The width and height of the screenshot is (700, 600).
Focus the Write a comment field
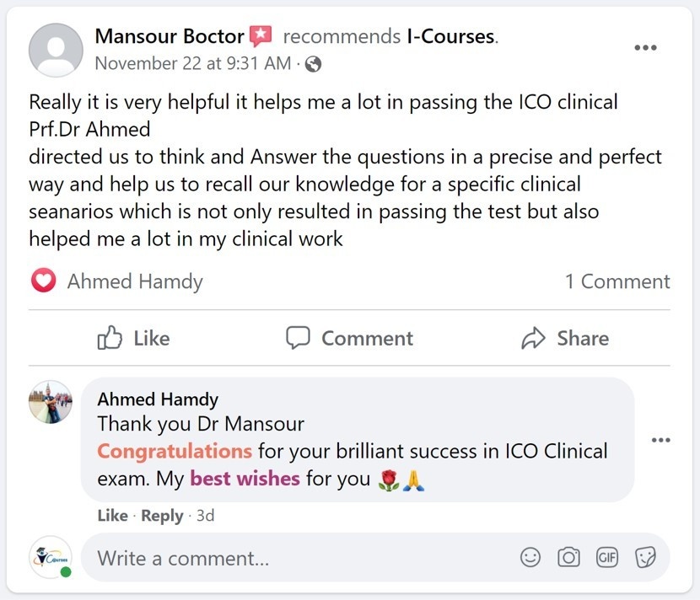tap(295, 558)
